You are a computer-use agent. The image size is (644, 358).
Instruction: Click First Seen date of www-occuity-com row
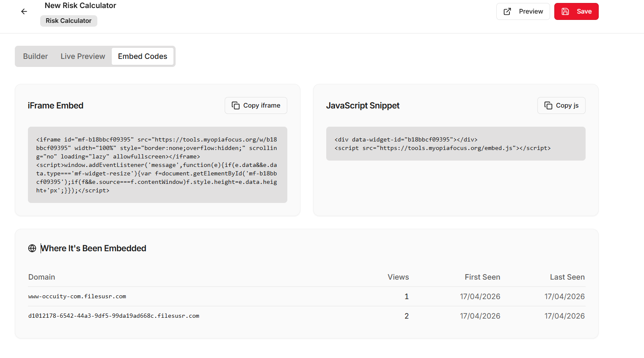point(480,297)
